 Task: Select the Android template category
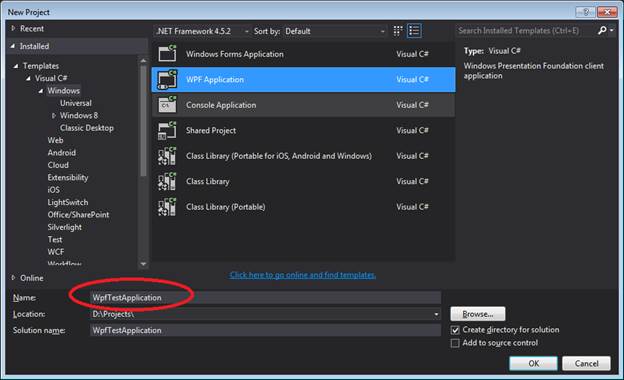point(61,152)
